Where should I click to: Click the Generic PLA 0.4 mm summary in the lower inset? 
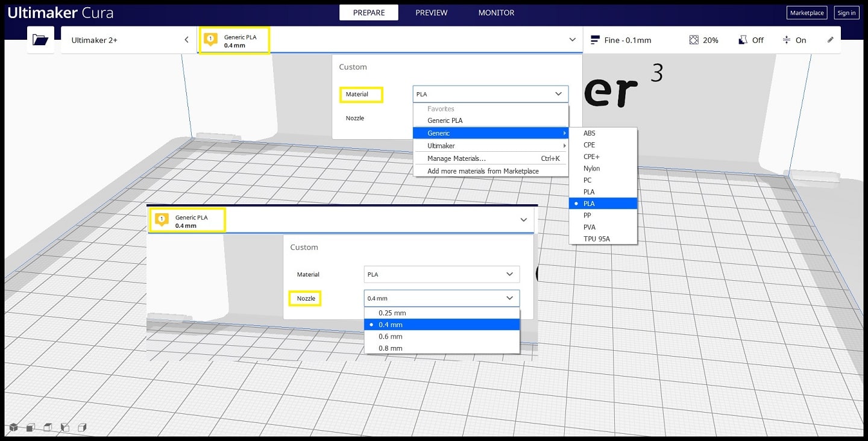click(x=191, y=221)
